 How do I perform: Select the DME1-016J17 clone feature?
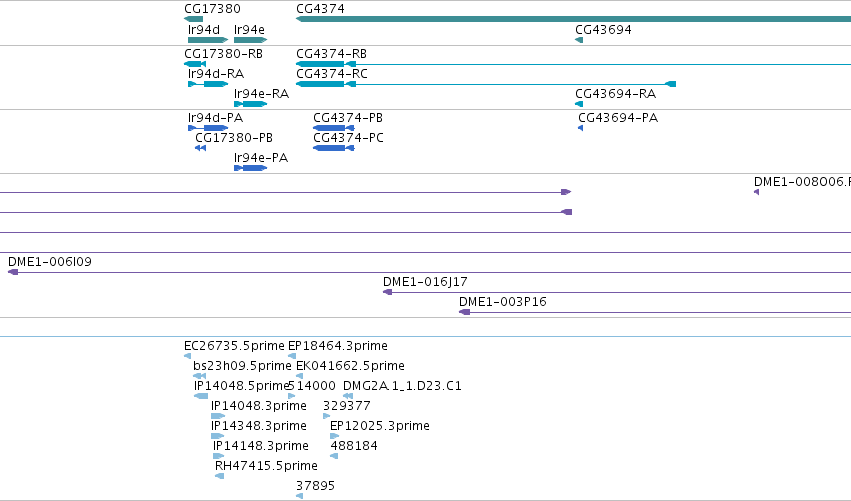[x=617, y=292]
